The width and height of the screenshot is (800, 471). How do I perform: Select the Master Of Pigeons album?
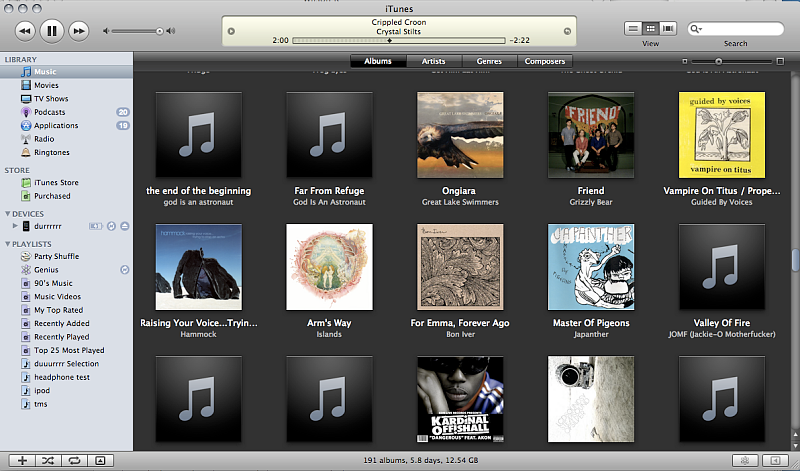[591, 267]
